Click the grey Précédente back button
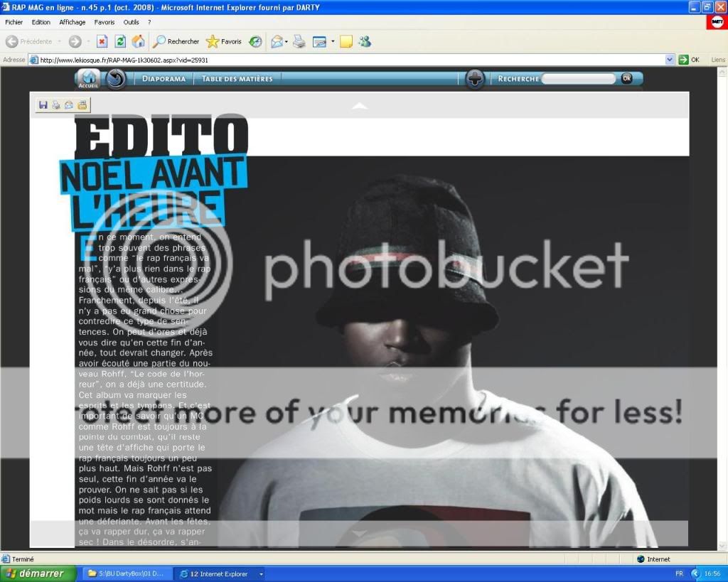This screenshot has height=582, width=728. click(x=28, y=42)
